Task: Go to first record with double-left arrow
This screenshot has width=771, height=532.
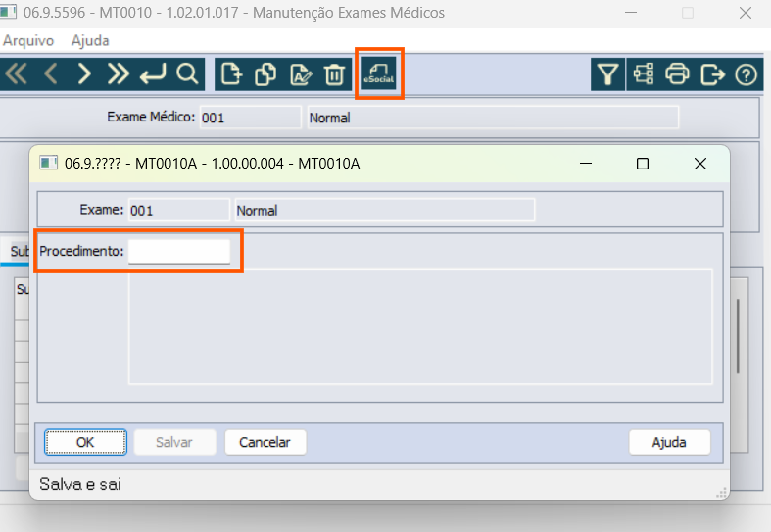Action: [17, 74]
